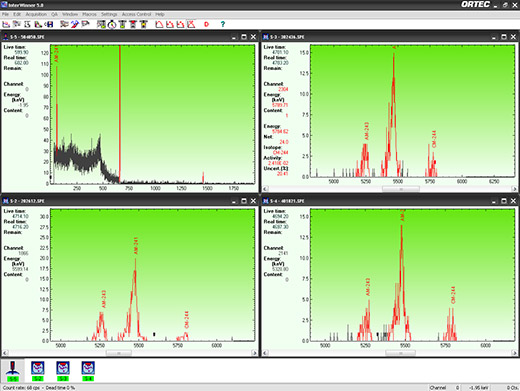520x391 pixels.
Task: Click the clock timer toolbar icon
Action: (x=112, y=24)
